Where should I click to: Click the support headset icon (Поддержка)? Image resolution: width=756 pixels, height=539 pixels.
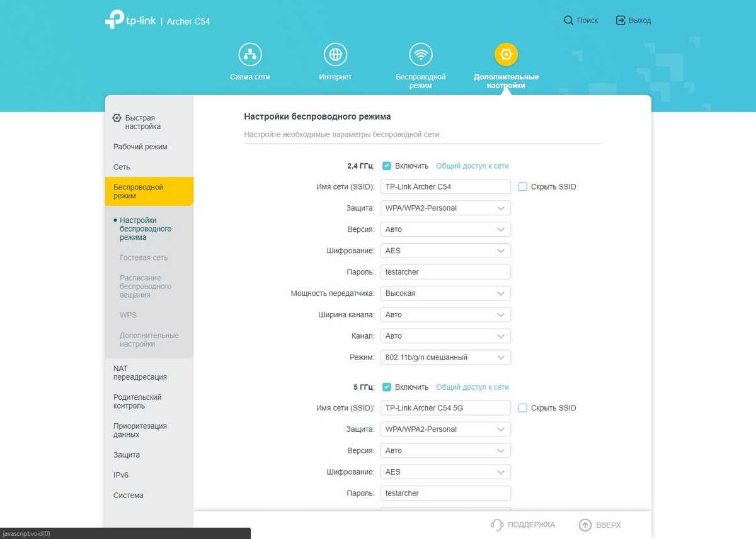[x=497, y=525]
